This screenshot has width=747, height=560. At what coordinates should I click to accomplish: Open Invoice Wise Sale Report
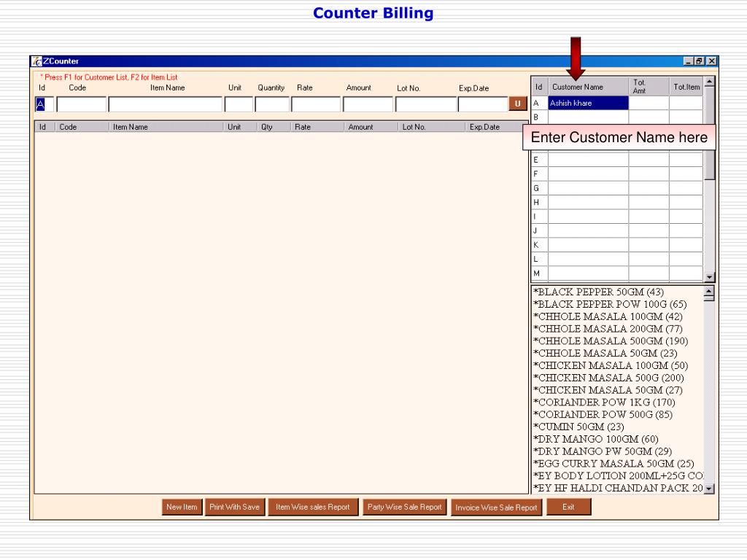[496, 507]
